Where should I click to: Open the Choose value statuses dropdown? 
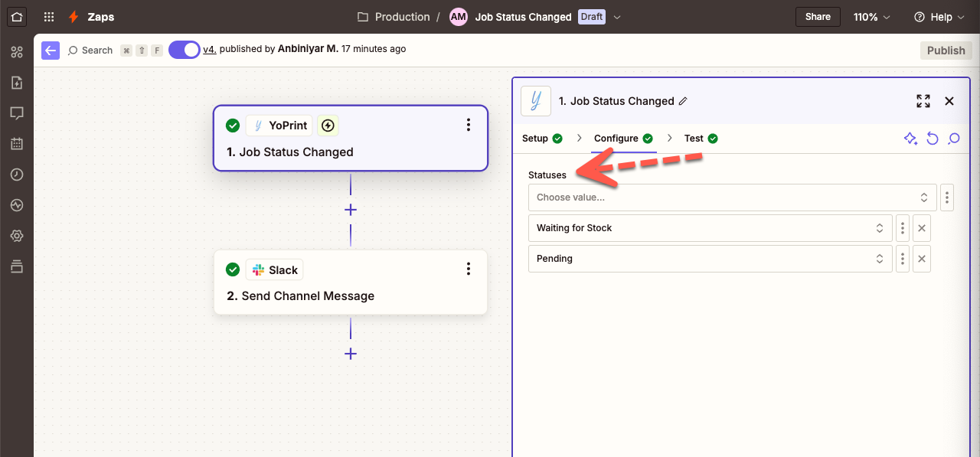[732, 197]
